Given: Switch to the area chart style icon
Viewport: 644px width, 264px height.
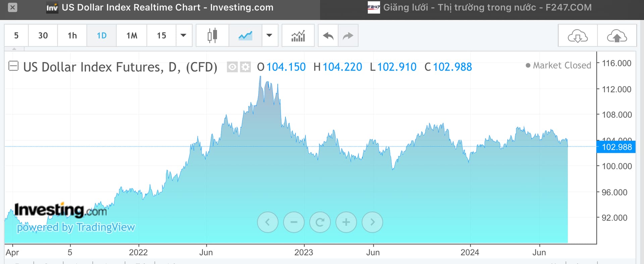Looking at the screenshot, I should pyautogui.click(x=245, y=36).
